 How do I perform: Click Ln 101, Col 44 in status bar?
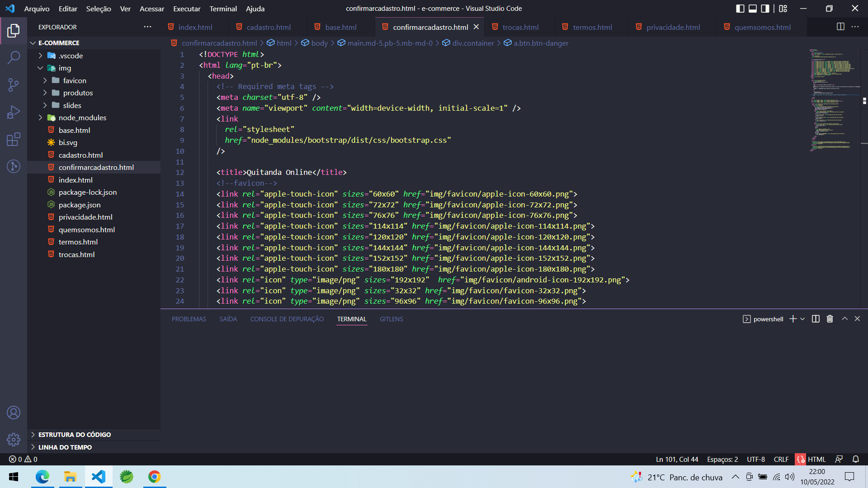pos(677,459)
